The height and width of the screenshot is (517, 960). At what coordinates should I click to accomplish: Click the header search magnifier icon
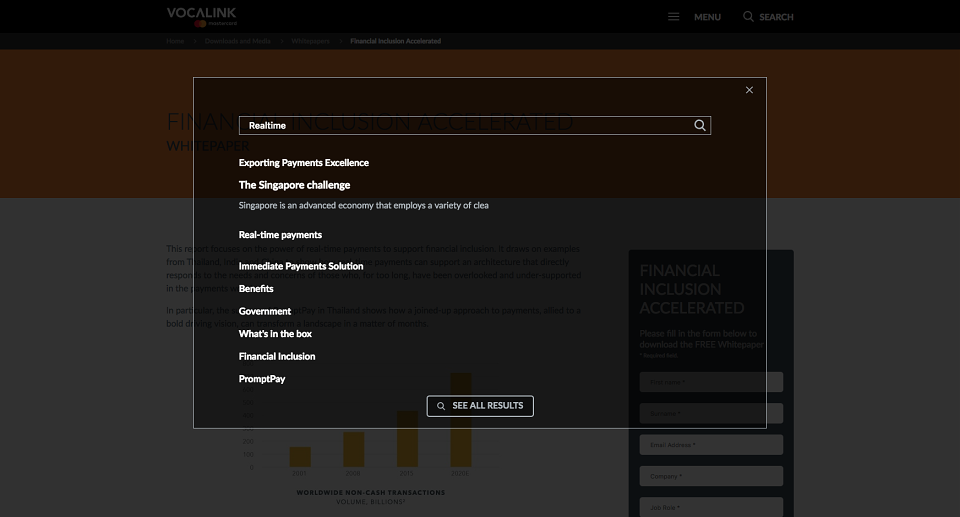tap(748, 17)
